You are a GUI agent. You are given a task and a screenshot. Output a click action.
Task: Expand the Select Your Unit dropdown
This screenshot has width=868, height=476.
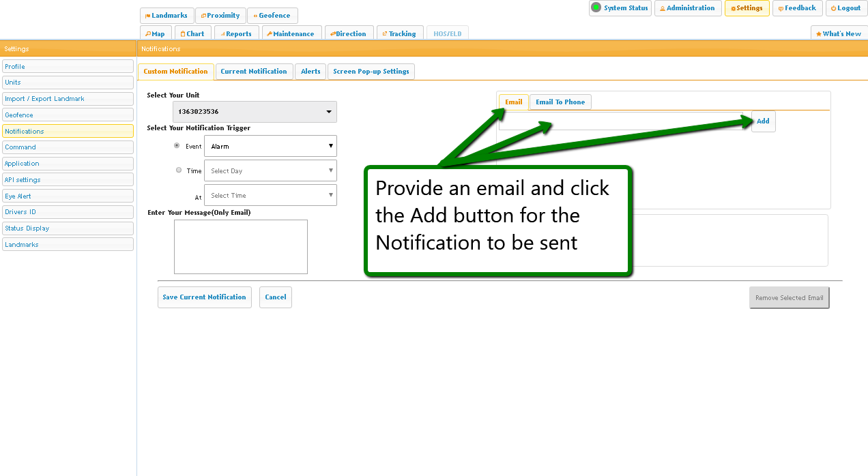point(255,112)
